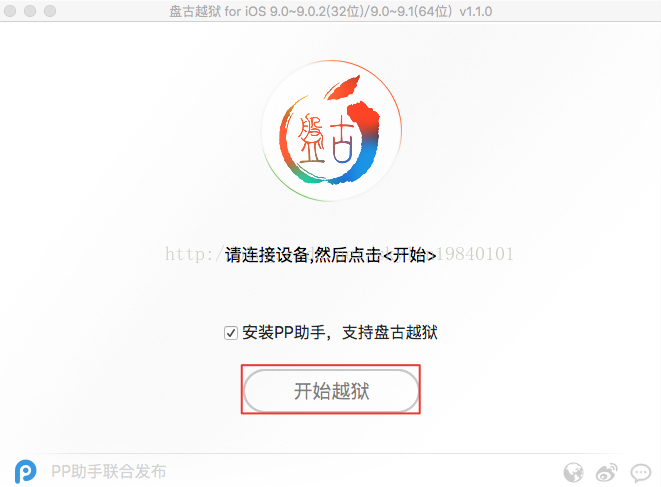Close the 盘古越狱 window
The width and height of the screenshot is (661, 487).
[10, 11]
